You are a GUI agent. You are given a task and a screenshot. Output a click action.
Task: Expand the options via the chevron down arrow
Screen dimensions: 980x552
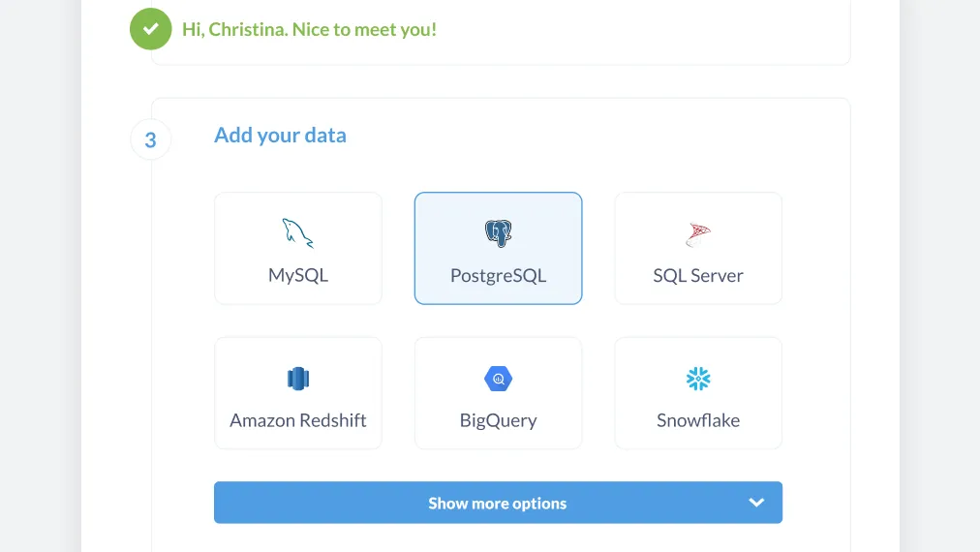tap(756, 503)
